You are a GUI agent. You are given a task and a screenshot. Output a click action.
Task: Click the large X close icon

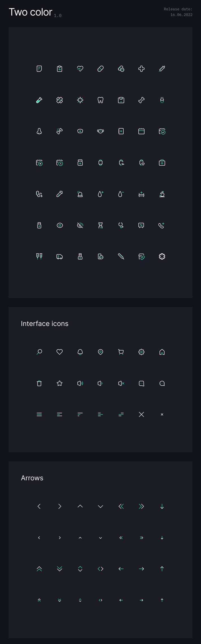pyautogui.click(x=141, y=414)
